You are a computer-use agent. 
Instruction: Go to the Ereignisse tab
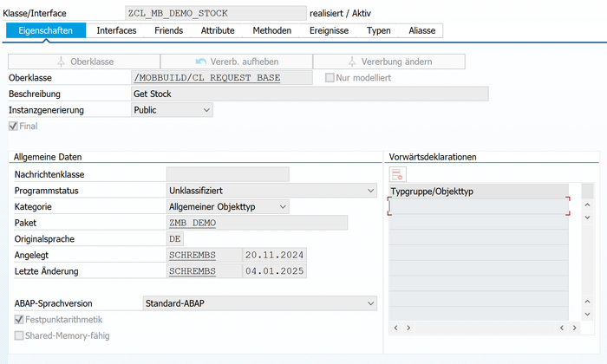[329, 30]
